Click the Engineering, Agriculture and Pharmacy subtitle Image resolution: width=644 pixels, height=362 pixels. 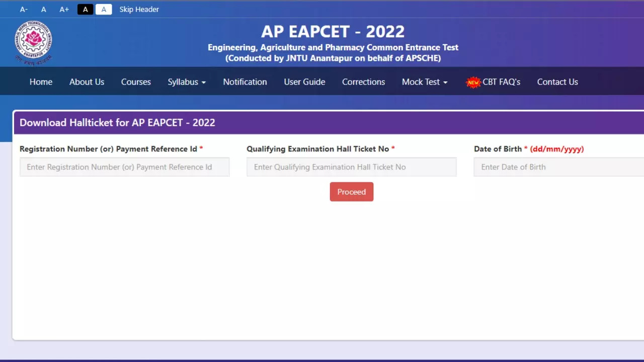tap(333, 48)
